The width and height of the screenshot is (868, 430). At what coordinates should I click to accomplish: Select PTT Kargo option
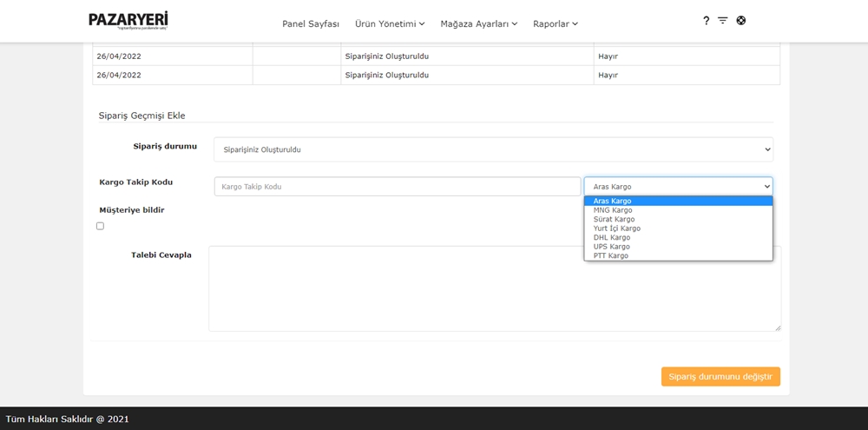point(678,255)
